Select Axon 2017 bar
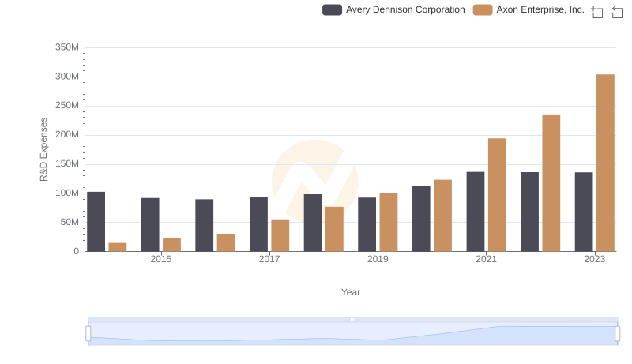The width and height of the screenshot is (632, 364). (280, 235)
